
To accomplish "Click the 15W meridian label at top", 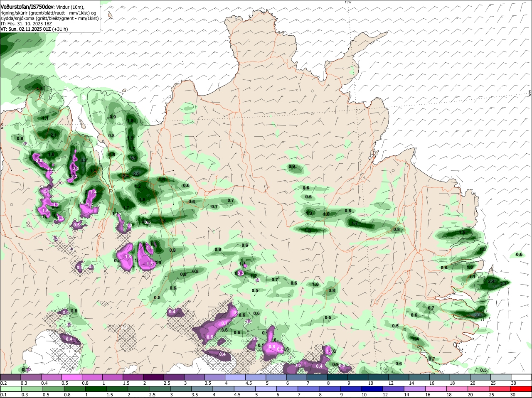I will click(348, 2).
